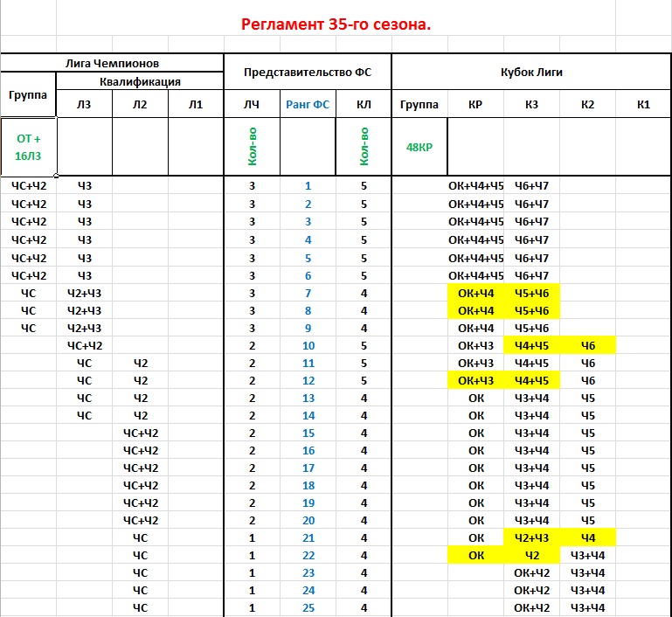This screenshot has height=617, width=672.
Task: Click the yellow 'Ч2' cell in rank 22 row
Action: [531, 555]
